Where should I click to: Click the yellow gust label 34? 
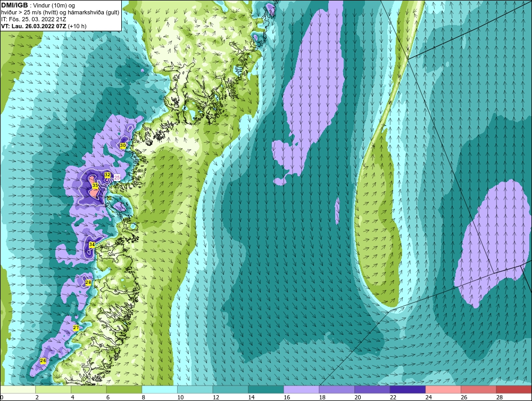coord(92,244)
